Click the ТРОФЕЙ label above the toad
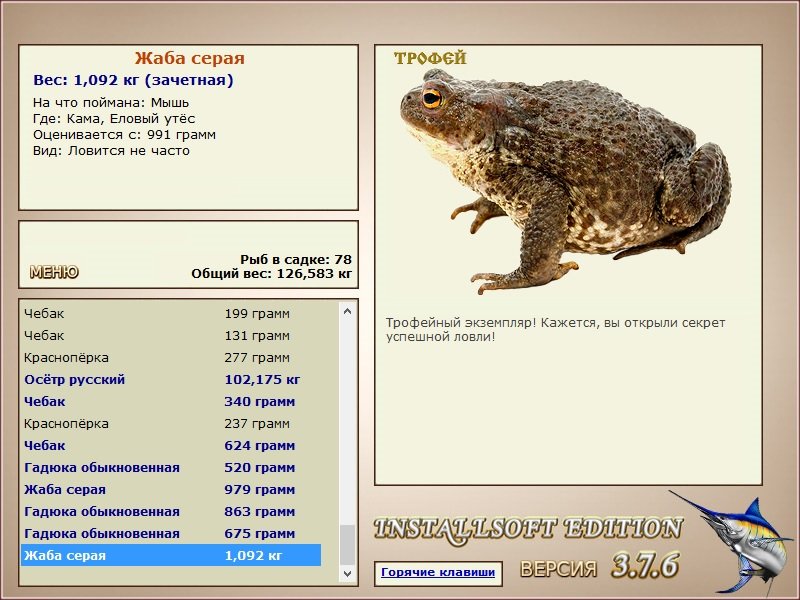This screenshot has height=600, width=800. pos(430,58)
